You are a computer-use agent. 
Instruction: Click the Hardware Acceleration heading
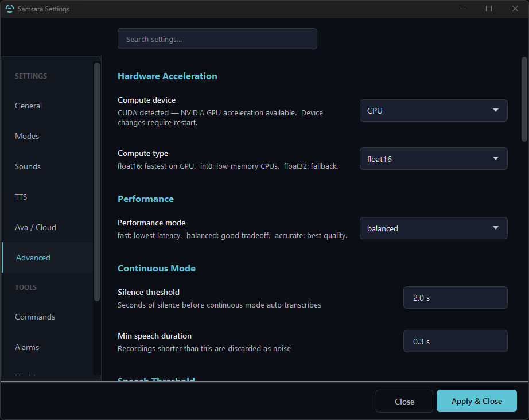(x=168, y=76)
